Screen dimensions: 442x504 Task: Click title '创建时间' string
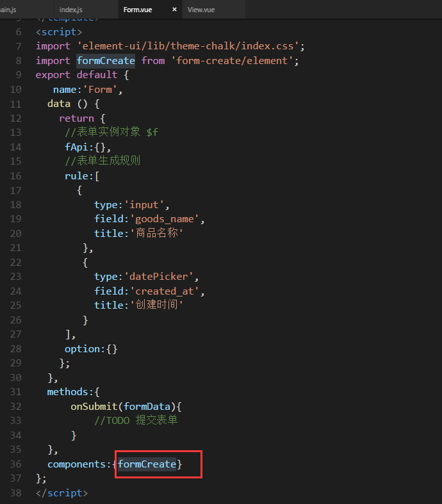click(156, 305)
